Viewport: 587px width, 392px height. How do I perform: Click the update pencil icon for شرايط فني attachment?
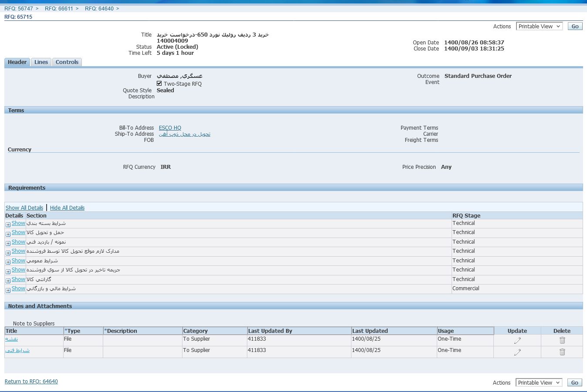tap(517, 352)
